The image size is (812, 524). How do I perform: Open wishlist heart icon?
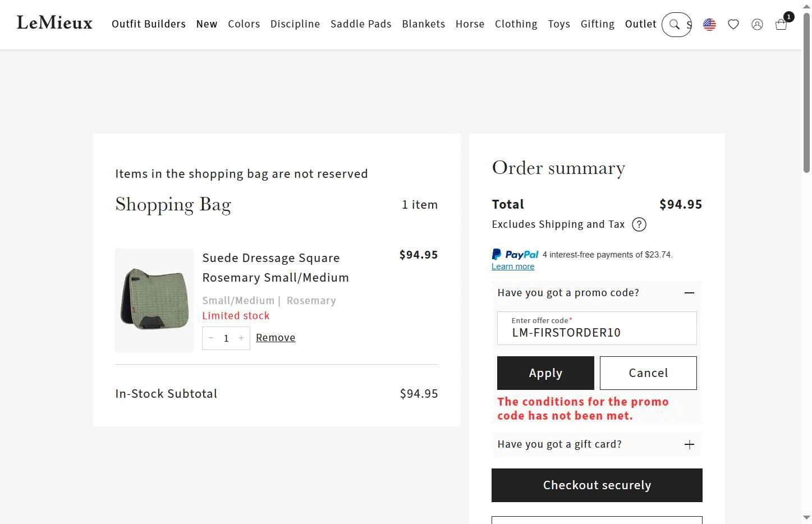733,24
